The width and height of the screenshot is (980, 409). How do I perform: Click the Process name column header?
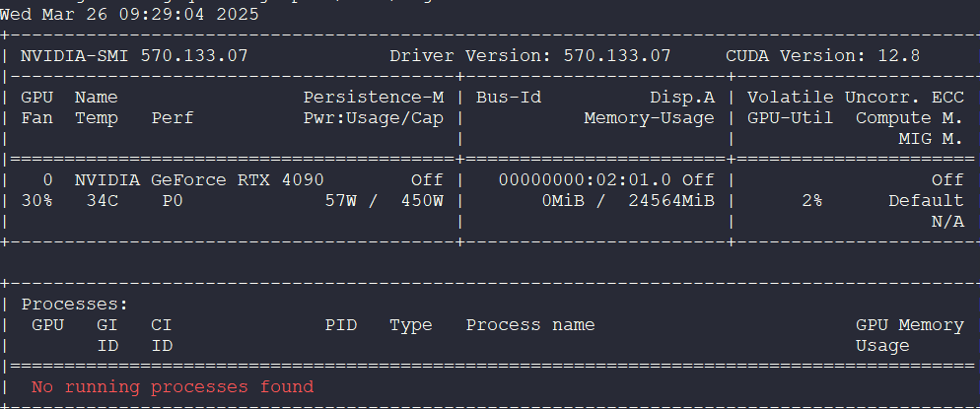(530, 325)
